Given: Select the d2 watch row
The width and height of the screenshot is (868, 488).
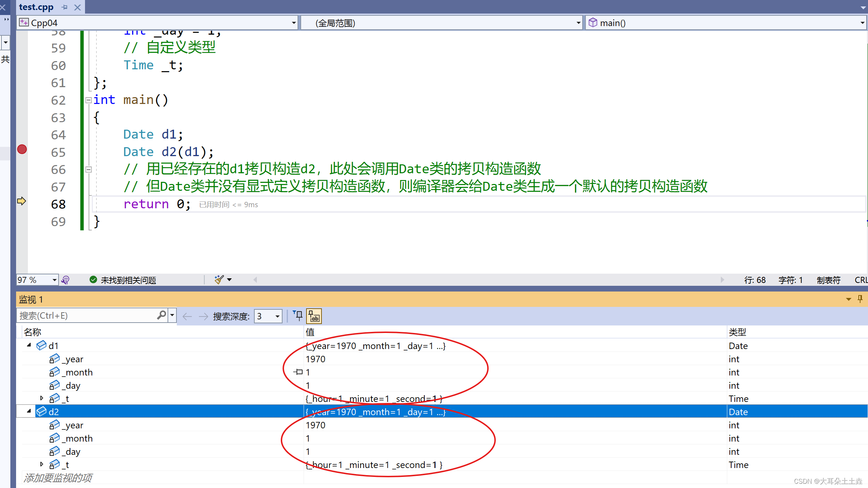Looking at the screenshot, I should pyautogui.click(x=442, y=412).
